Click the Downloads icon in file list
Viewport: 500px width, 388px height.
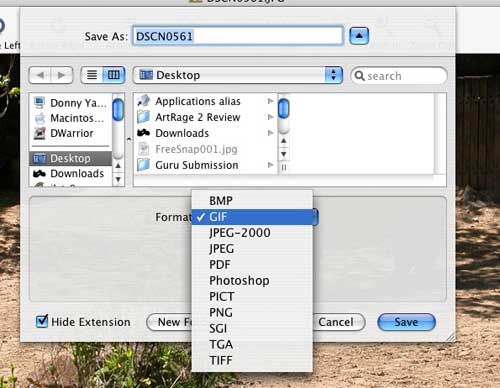point(144,133)
